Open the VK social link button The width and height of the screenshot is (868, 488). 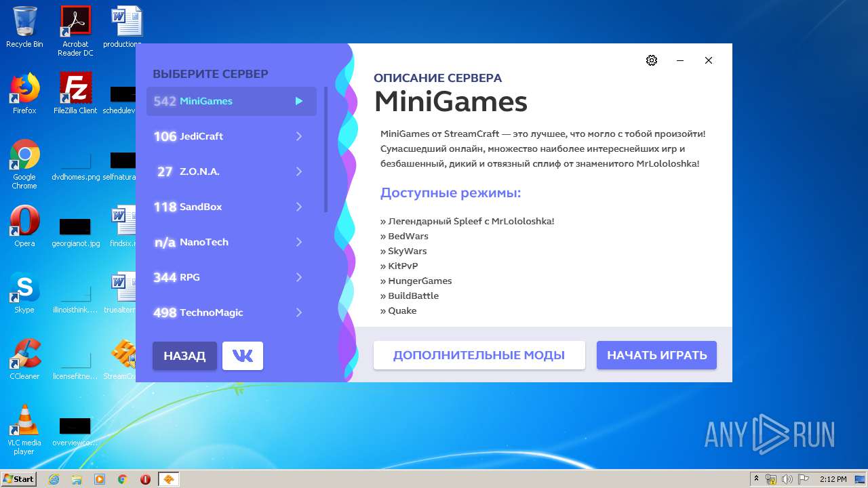coord(243,356)
